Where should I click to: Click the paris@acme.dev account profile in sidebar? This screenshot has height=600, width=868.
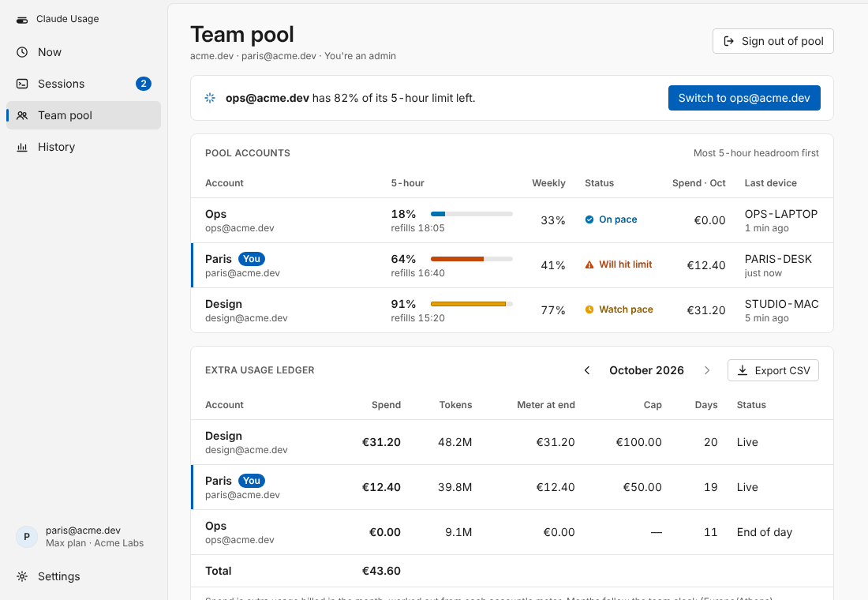click(x=84, y=536)
